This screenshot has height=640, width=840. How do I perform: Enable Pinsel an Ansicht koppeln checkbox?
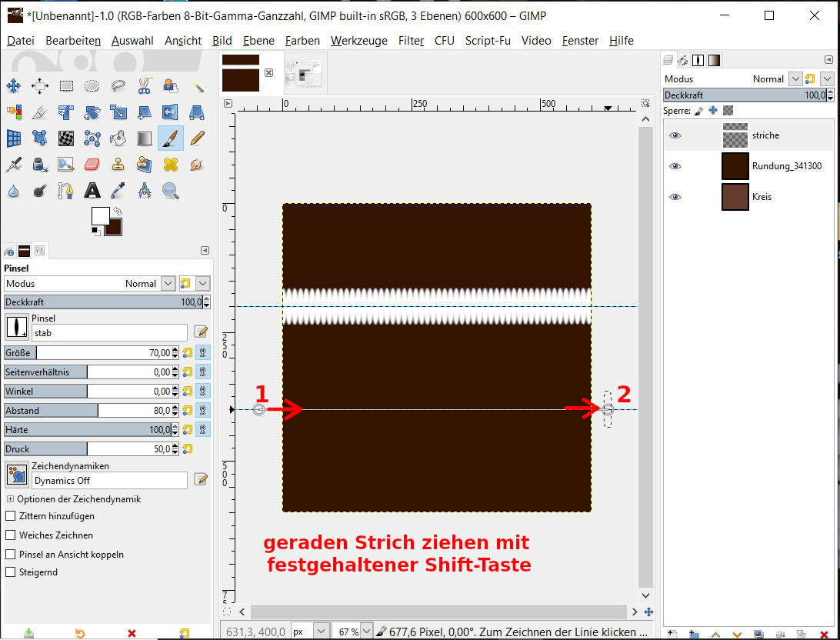(x=10, y=555)
